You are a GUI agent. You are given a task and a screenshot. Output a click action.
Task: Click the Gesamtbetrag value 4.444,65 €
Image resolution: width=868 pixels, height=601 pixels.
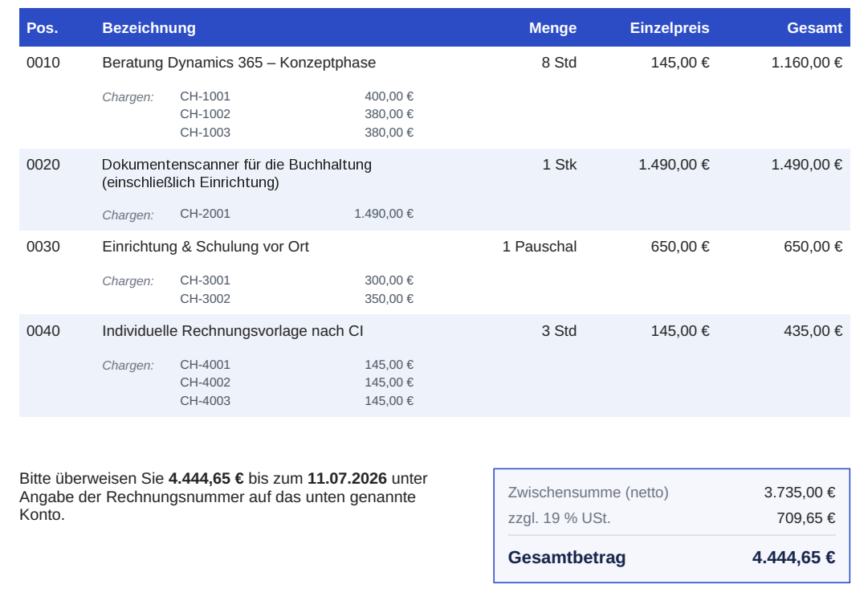[x=794, y=558]
